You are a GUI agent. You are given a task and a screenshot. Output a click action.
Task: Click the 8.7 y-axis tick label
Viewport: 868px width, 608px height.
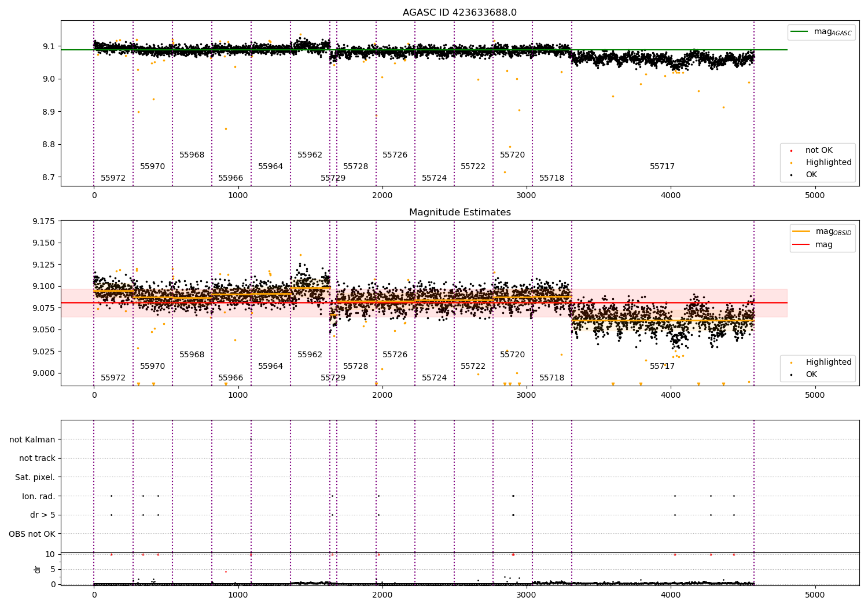point(48,177)
